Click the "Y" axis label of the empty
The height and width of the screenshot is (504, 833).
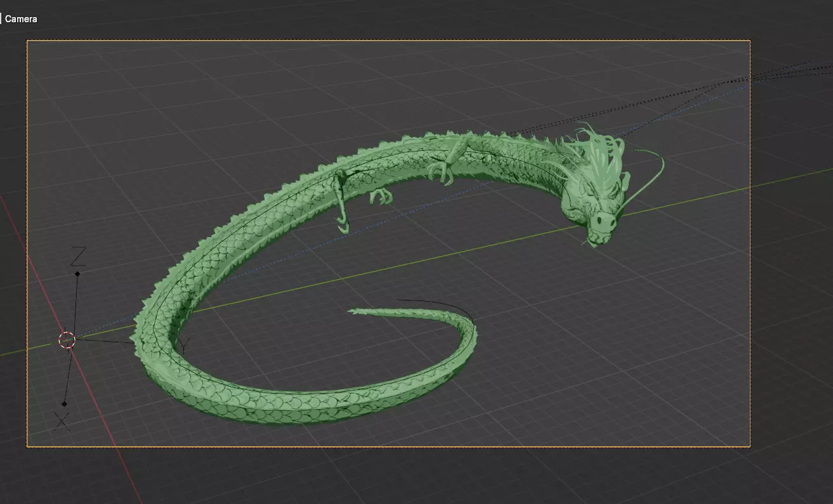[x=183, y=346]
